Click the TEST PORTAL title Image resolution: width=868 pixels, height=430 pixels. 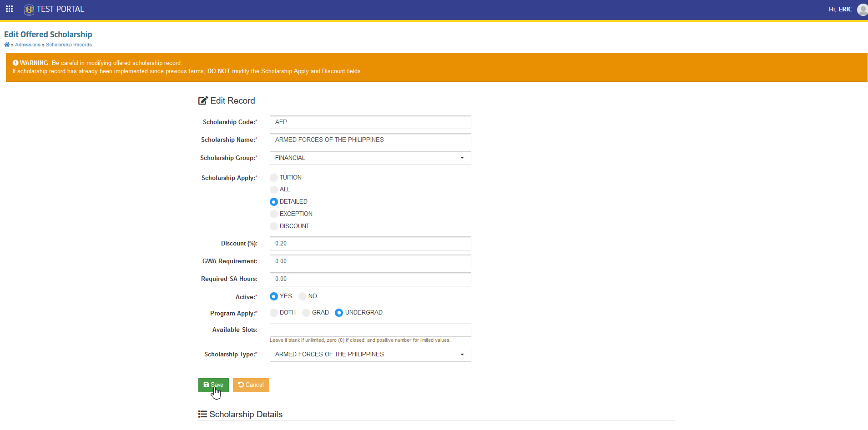click(x=61, y=9)
